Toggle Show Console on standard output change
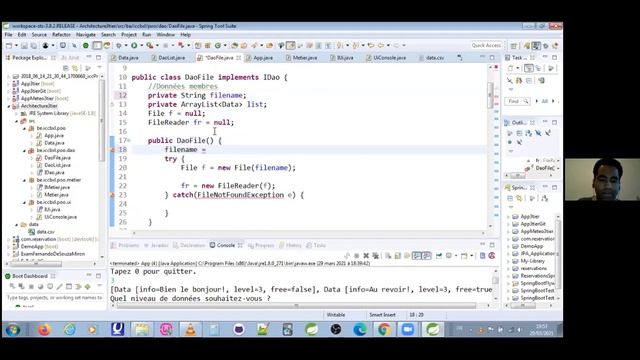 click(x=417, y=256)
